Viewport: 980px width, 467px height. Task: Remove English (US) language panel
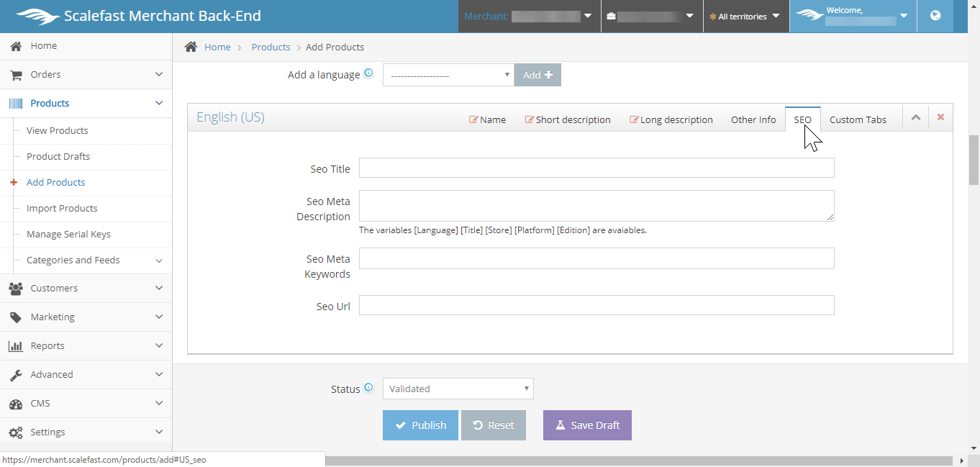coord(940,118)
